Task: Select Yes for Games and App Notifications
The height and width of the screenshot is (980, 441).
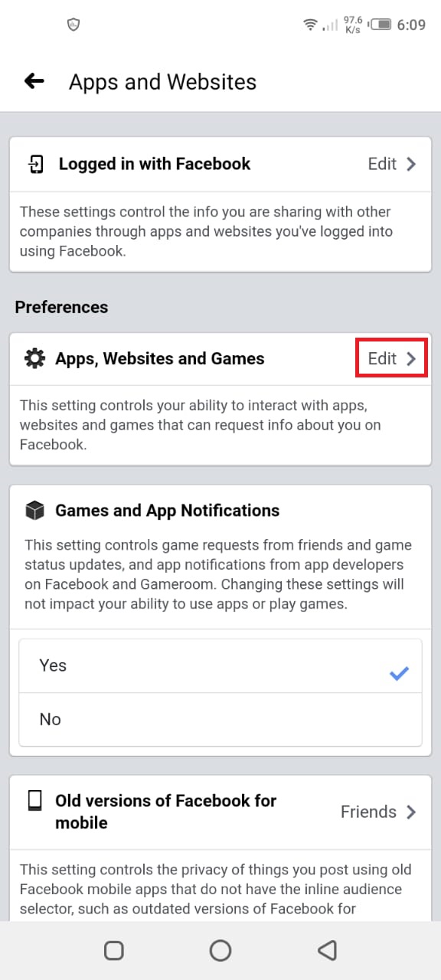Action: [x=220, y=666]
